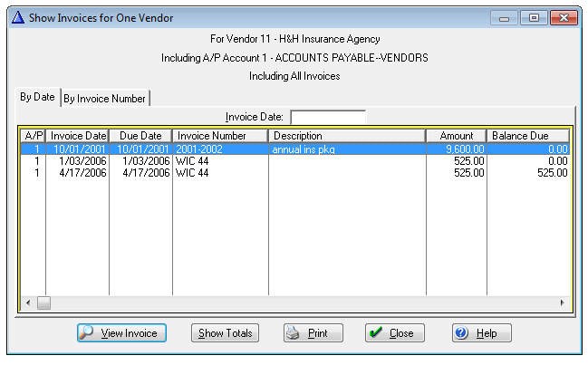Click the Amount column header

(456, 136)
